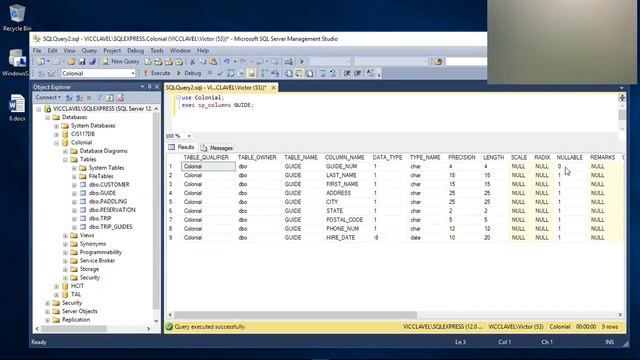Switch to the Messages tab
This screenshot has height=360, width=640.
click(x=217, y=148)
